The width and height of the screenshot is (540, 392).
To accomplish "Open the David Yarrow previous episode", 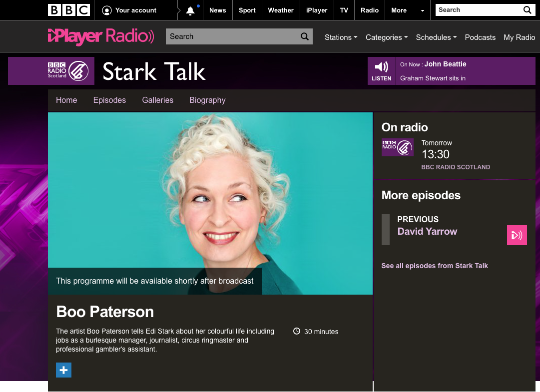I will click(427, 231).
